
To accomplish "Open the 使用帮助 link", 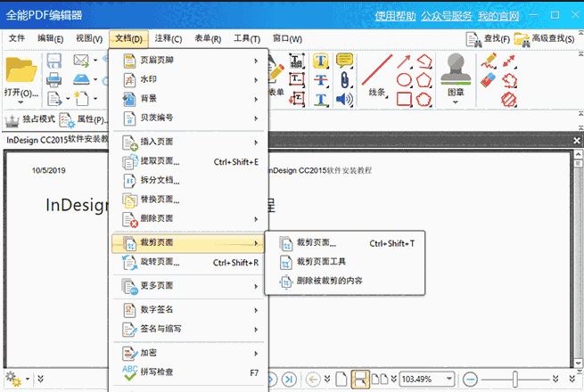I will click(395, 16).
